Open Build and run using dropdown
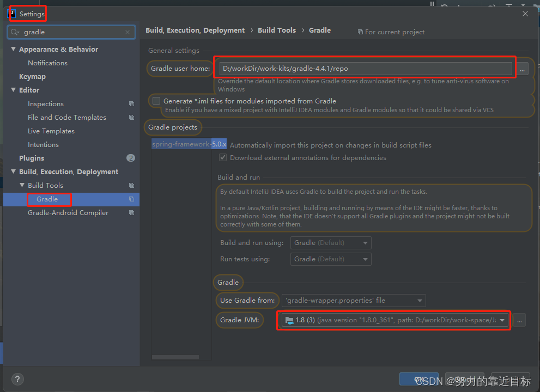This screenshot has height=392, width=540. tap(331, 243)
